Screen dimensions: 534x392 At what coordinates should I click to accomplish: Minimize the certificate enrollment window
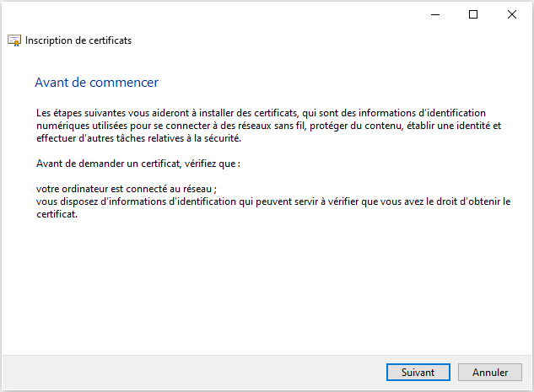click(434, 14)
